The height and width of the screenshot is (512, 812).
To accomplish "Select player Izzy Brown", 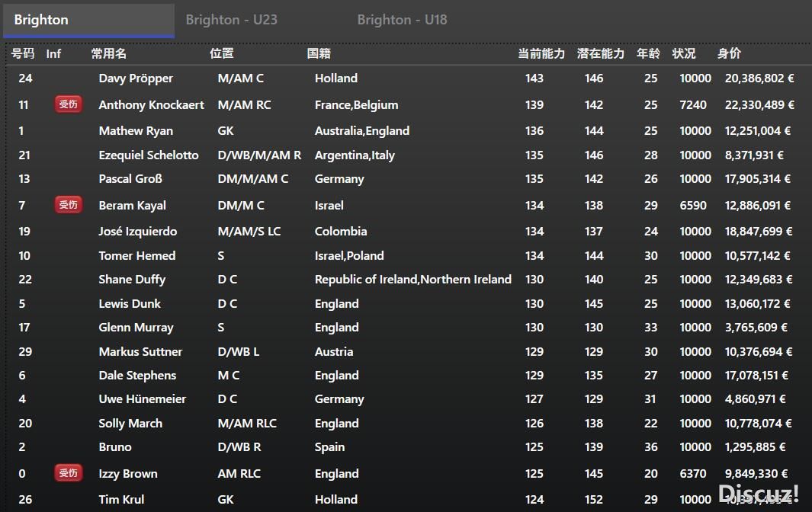I will (x=128, y=473).
